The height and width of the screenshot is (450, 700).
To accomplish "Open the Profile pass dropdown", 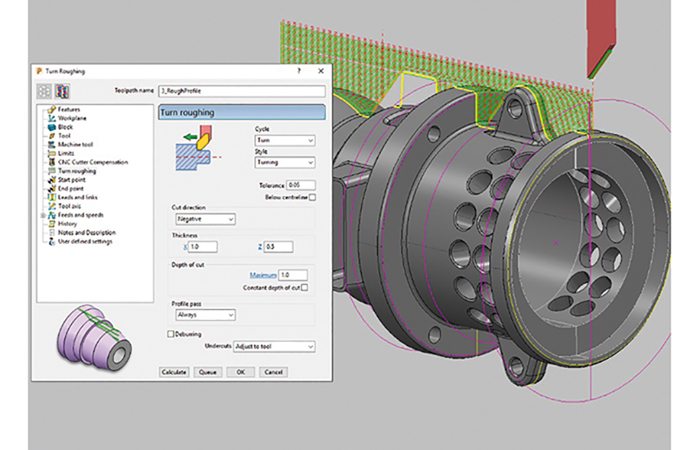I will tap(205, 315).
